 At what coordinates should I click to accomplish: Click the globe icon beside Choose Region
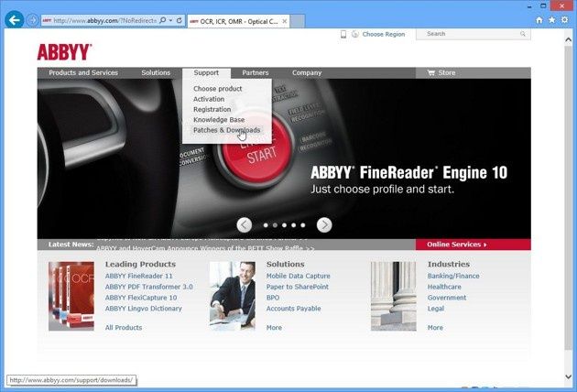tap(355, 34)
